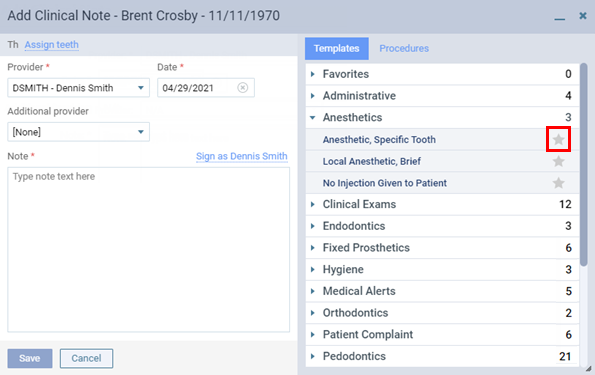Expand the Medical Alerts category arrow

click(x=313, y=291)
